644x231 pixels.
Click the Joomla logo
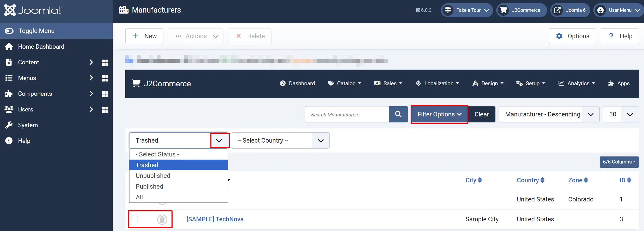click(x=34, y=10)
